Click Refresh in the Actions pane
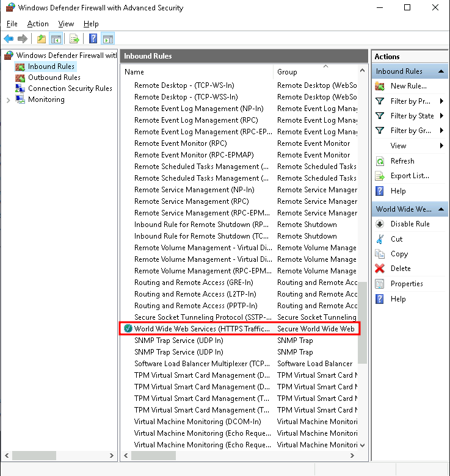This screenshot has height=476, width=450. pyautogui.click(x=402, y=161)
